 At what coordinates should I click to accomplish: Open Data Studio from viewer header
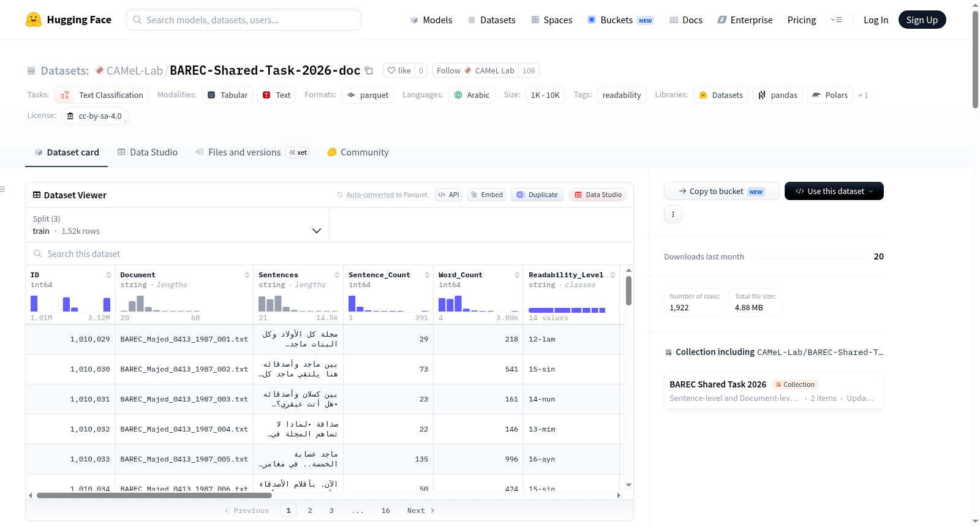coord(597,195)
